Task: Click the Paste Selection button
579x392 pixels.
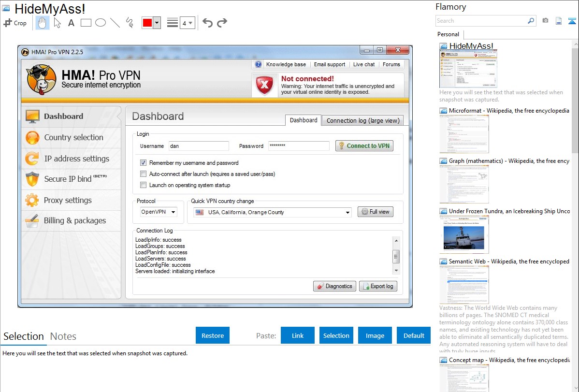Action: (336, 335)
